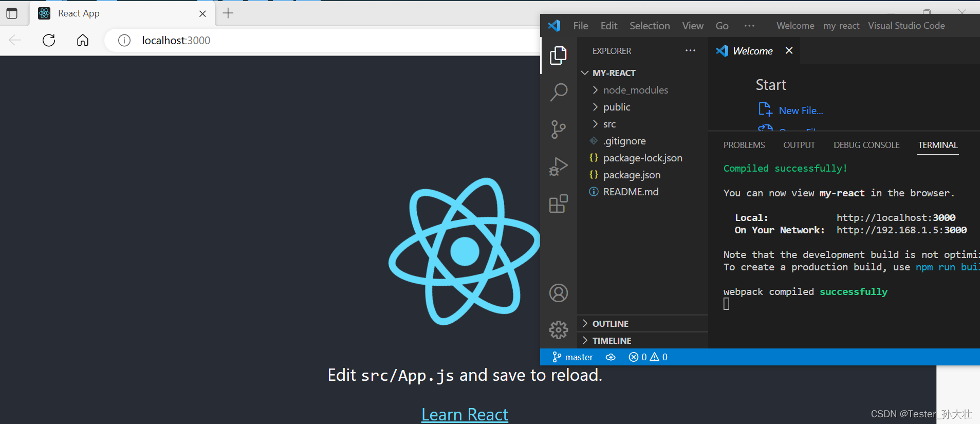Click the Publish to cloud status bar icon
Image resolution: width=980 pixels, height=424 pixels.
[x=611, y=357]
